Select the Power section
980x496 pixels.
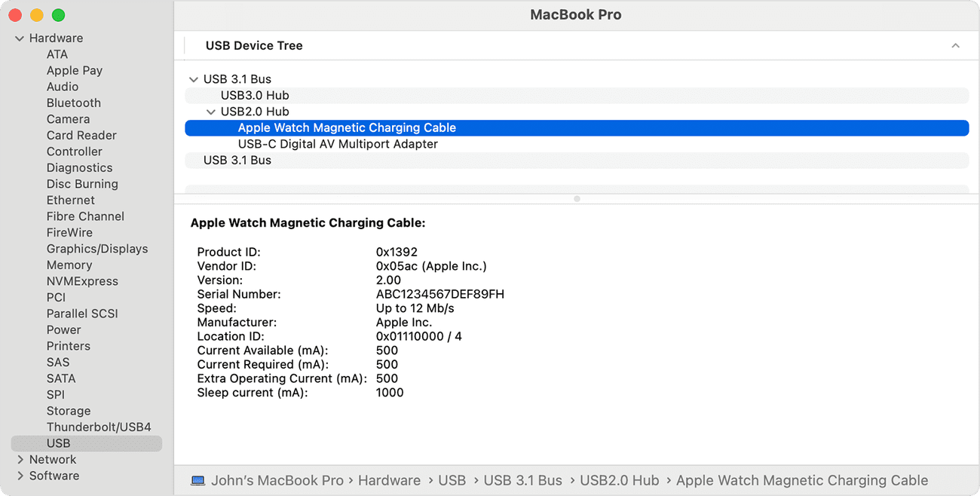(63, 329)
